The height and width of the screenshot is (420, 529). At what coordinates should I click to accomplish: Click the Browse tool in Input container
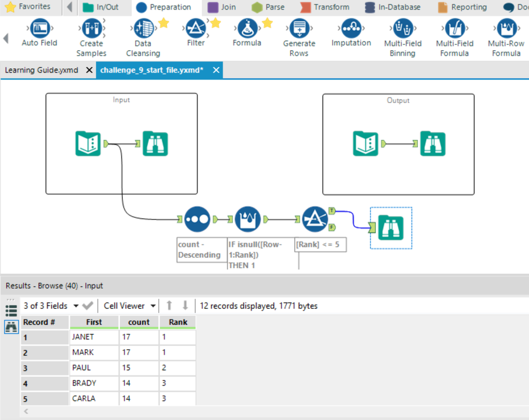point(155,143)
